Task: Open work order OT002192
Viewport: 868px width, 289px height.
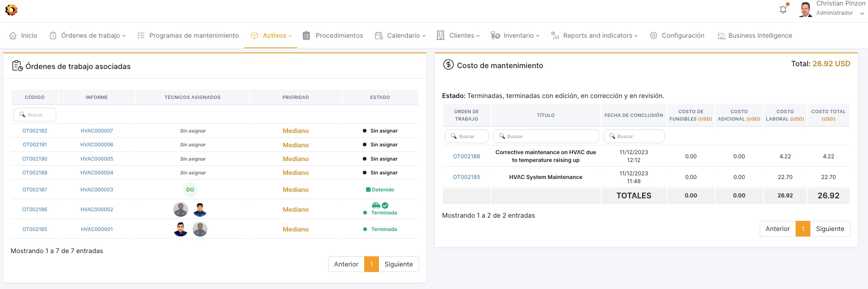Action: (35, 131)
